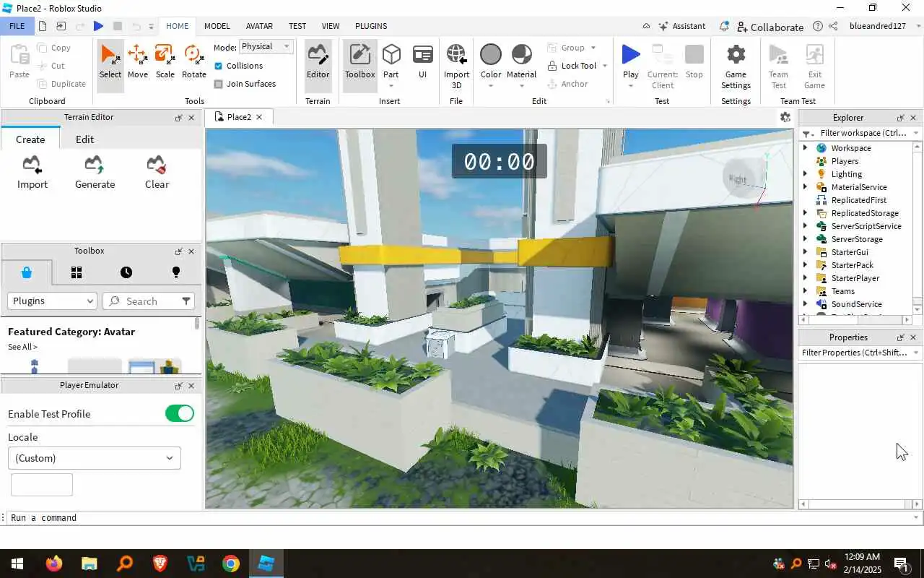This screenshot has height=578, width=924.
Task: Open the FILE menu
Action: (17, 26)
